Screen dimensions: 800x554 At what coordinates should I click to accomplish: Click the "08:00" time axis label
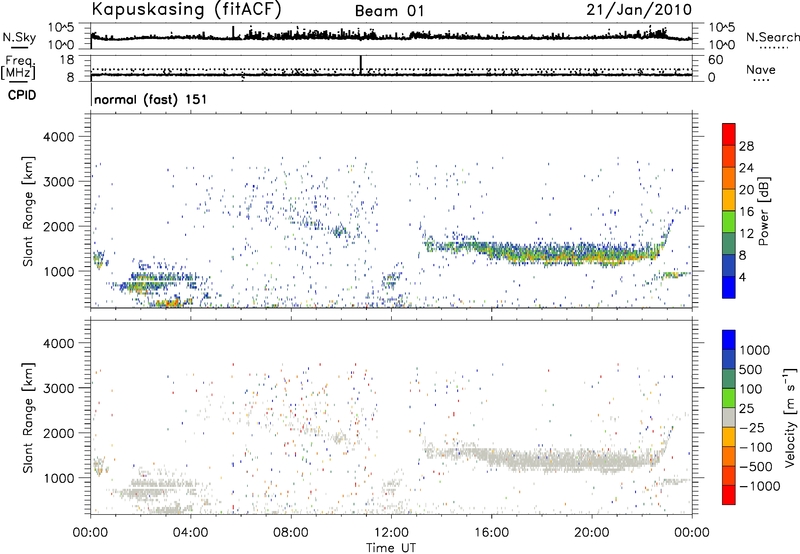[290, 533]
